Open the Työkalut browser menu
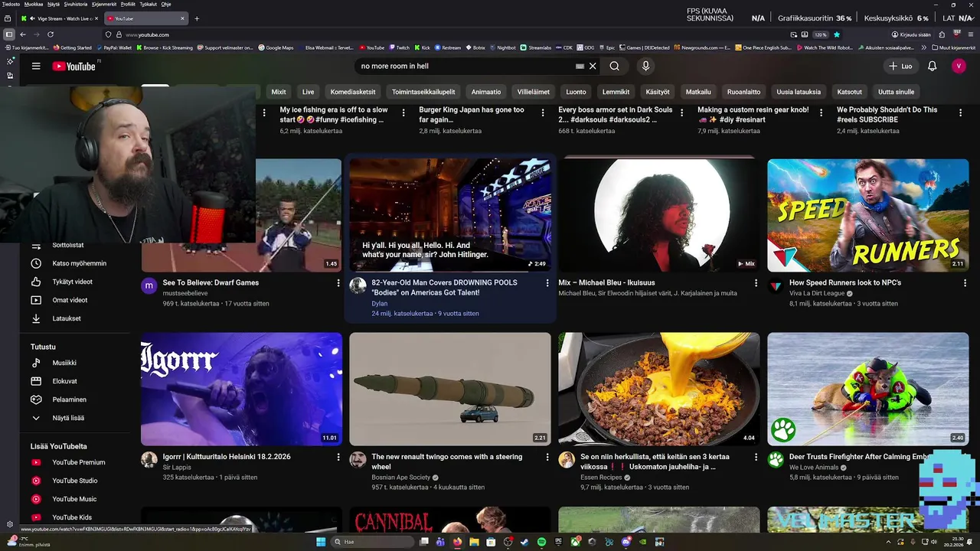This screenshot has width=980, height=551. [x=149, y=4]
